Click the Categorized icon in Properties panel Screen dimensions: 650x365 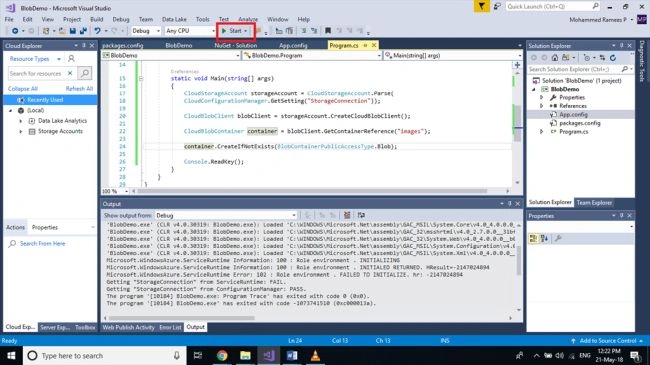(x=534, y=238)
